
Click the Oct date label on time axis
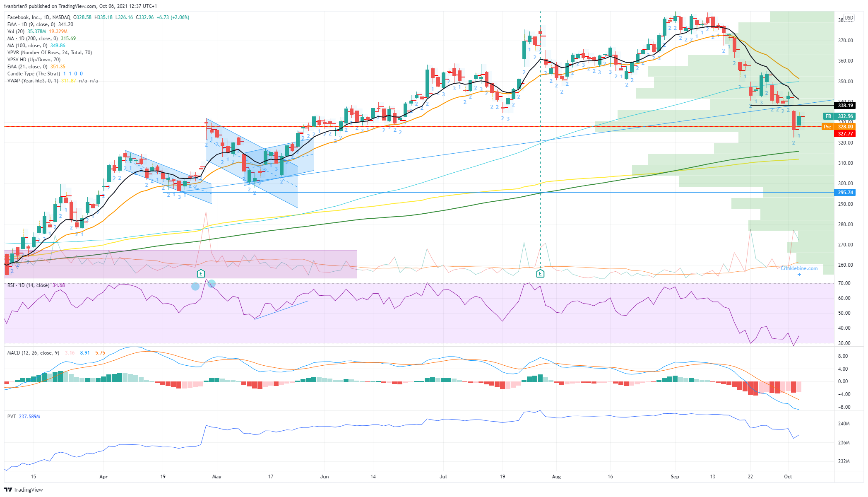coord(788,477)
